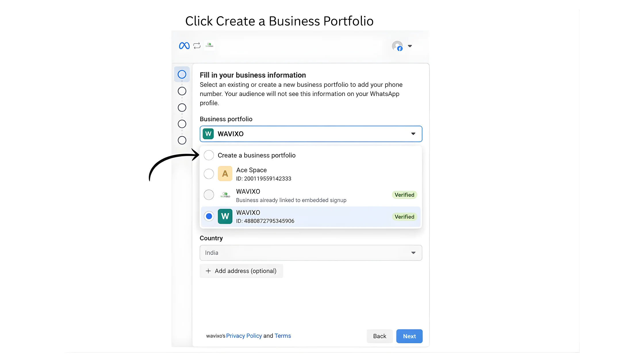Image resolution: width=644 pixels, height=362 pixels.
Task: Click the Verified badge next to WAVIXO
Action: 405,195
